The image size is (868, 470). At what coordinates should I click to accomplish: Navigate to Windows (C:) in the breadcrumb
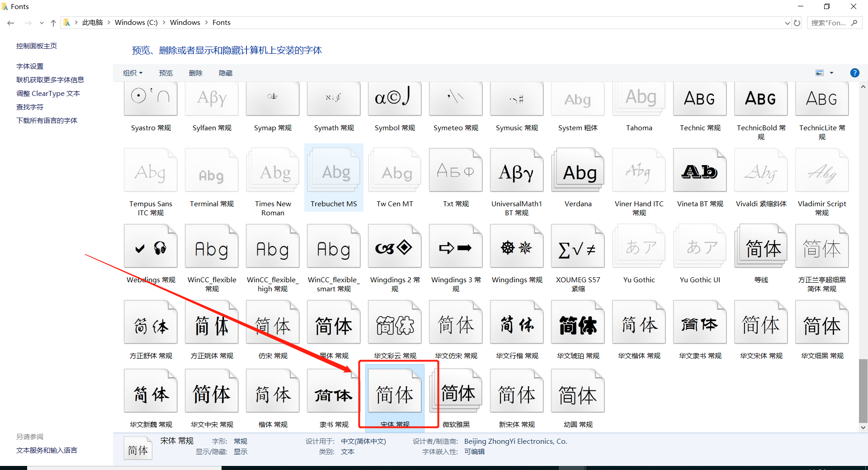pos(136,23)
